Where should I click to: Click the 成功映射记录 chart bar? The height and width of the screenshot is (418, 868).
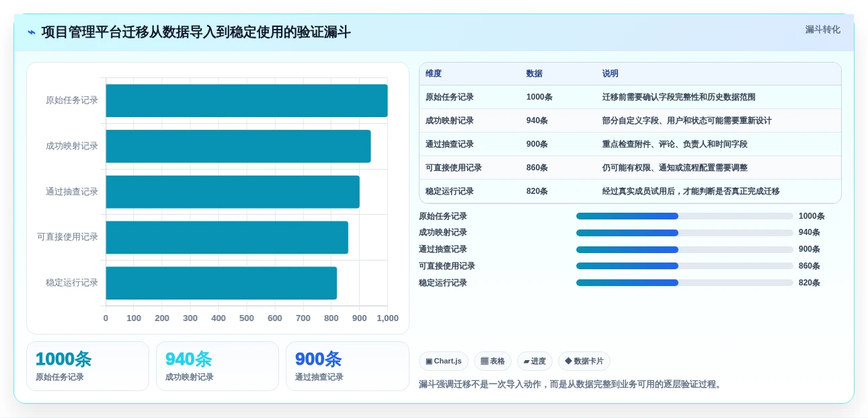click(x=238, y=146)
